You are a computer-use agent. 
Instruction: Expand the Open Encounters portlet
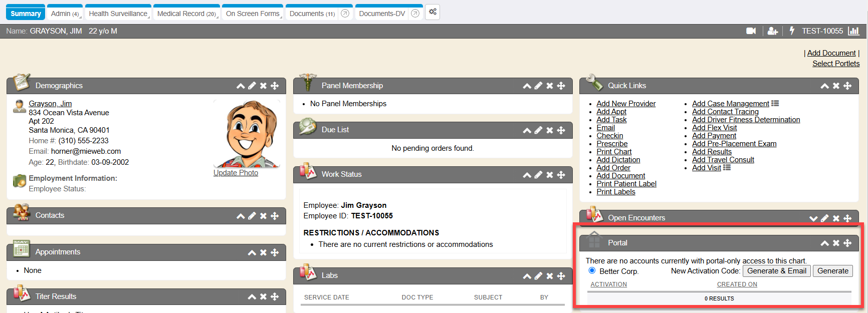click(x=813, y=218)
